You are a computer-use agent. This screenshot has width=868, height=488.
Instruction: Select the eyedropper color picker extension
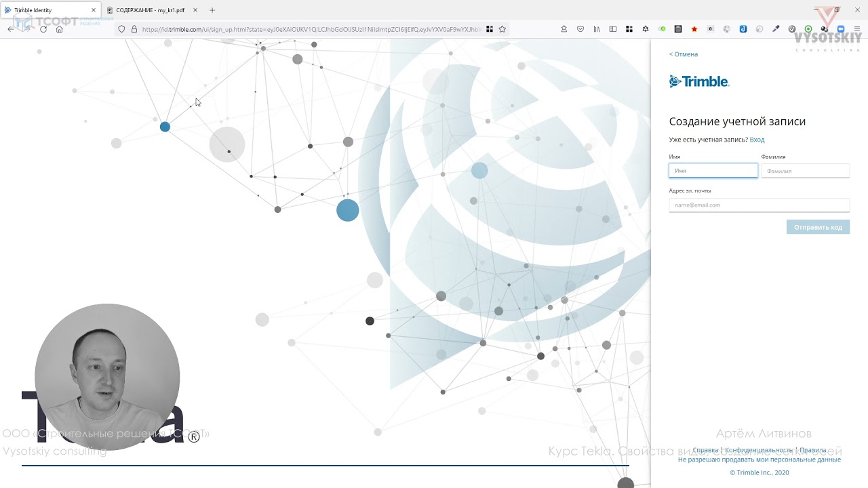click(x=776, y=29)
